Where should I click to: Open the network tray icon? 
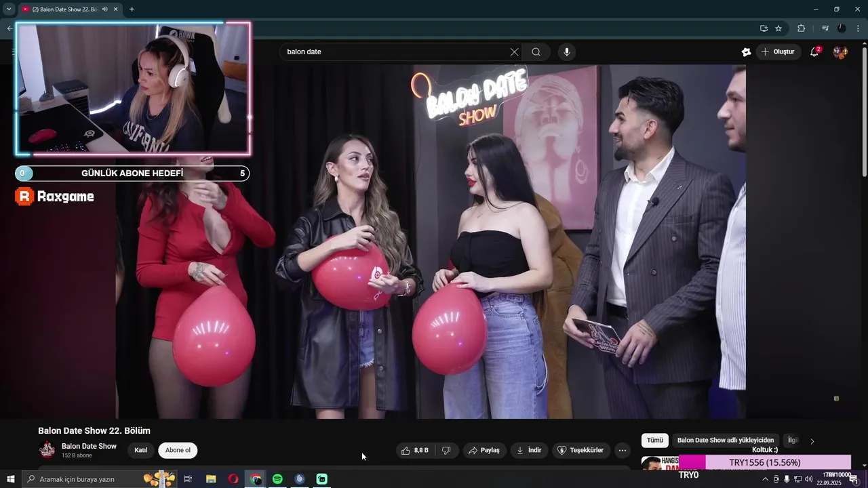[x=797, y=479]
